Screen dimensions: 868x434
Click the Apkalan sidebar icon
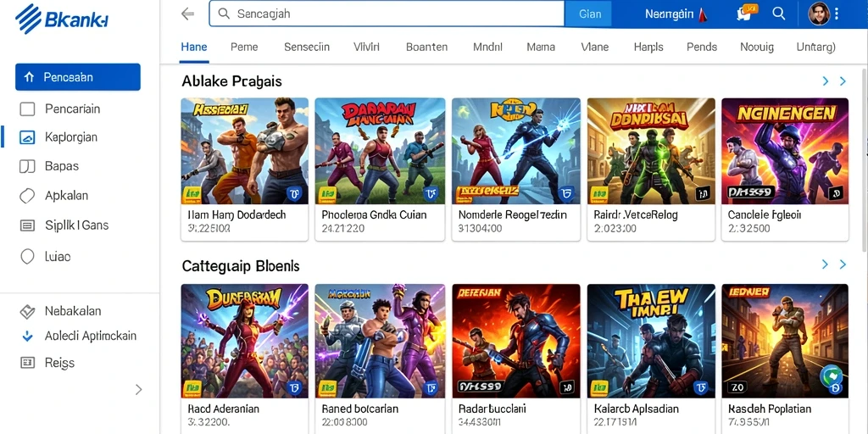tap(27, 196)
